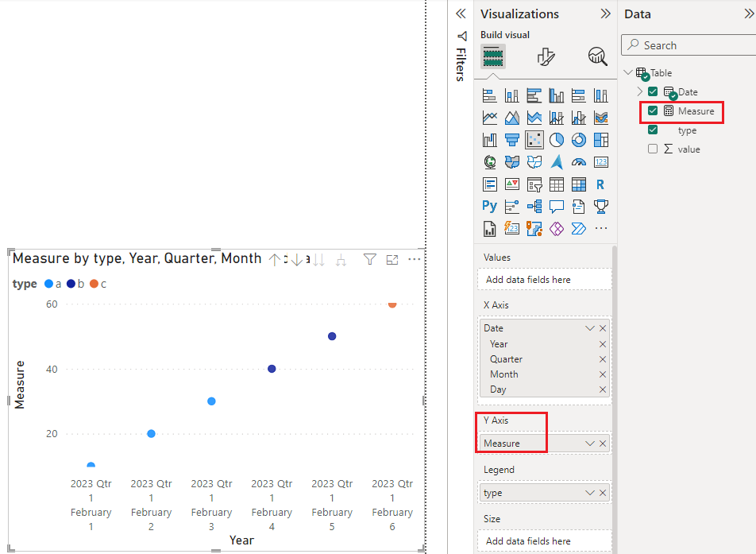Collapse the Table node in Data pane
This screenshot has width=756, height=554.
tap(627, 72)
